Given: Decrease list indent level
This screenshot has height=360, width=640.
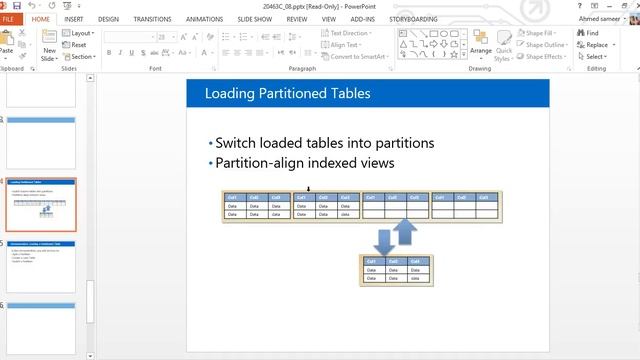Looking at the screenshot, I should point(265,37).
